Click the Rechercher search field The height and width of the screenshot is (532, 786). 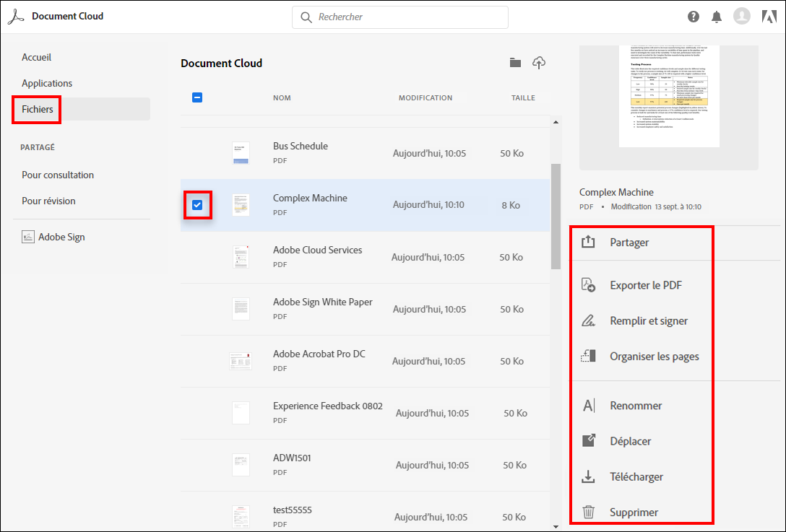tap(400, 17)
